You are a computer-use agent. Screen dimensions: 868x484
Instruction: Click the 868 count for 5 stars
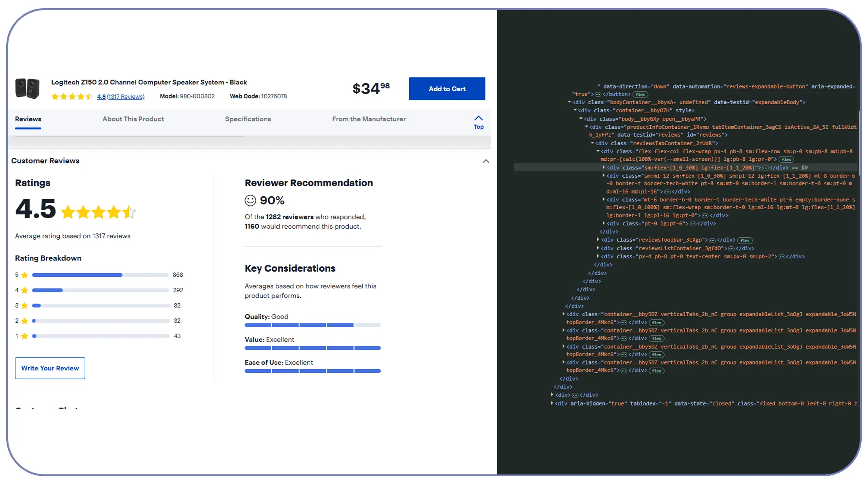coord(178,275)
